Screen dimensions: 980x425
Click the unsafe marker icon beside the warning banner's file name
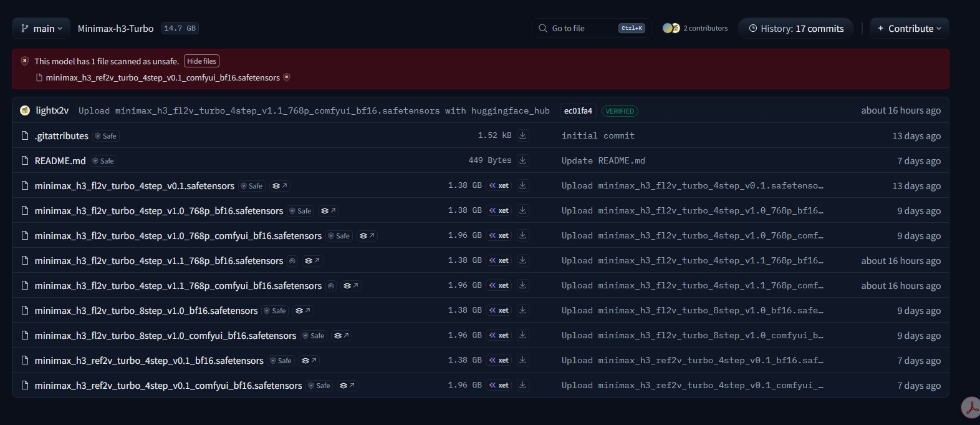pos(287,77)
